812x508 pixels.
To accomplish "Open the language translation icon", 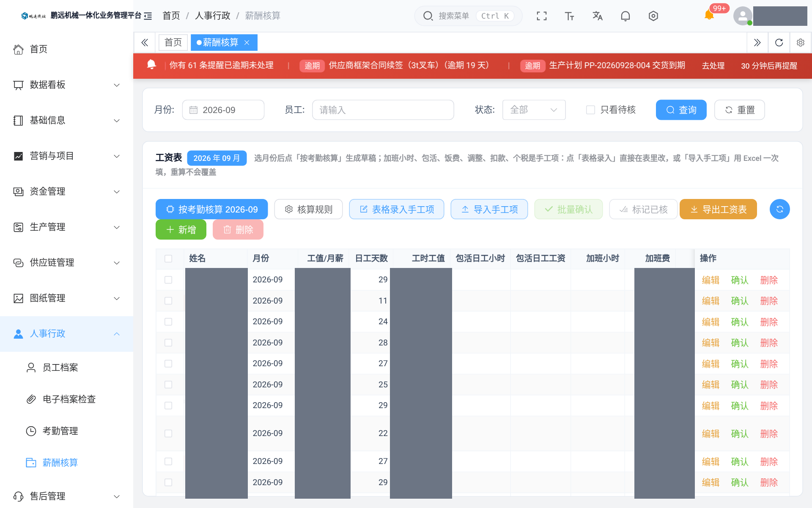I will point(597,16).
